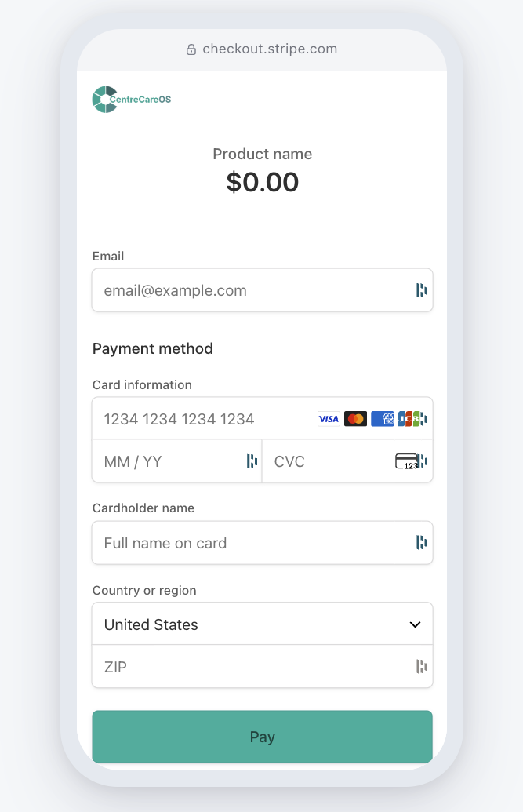
Task: Select the American Express icon
Action: coord(382,418)
